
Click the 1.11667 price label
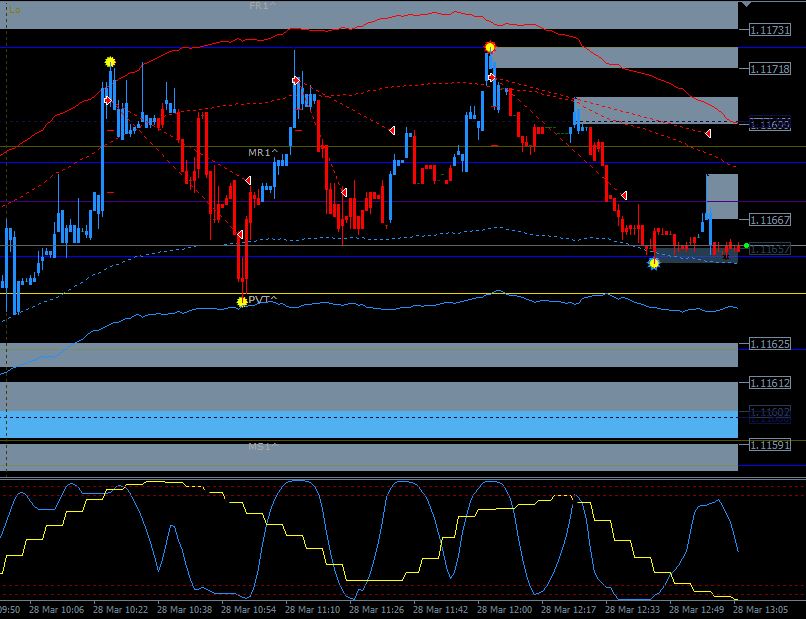click(x=770, y=220)
